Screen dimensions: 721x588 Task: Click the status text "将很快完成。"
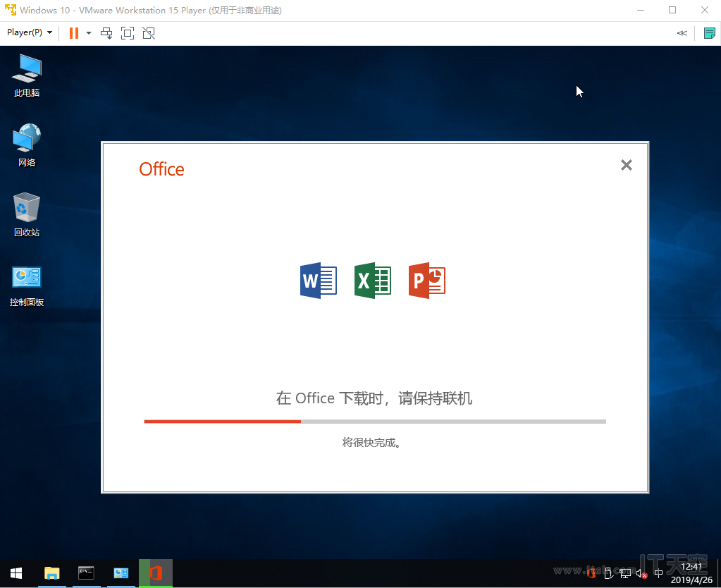pyautogui.click(x=371, y=443)
